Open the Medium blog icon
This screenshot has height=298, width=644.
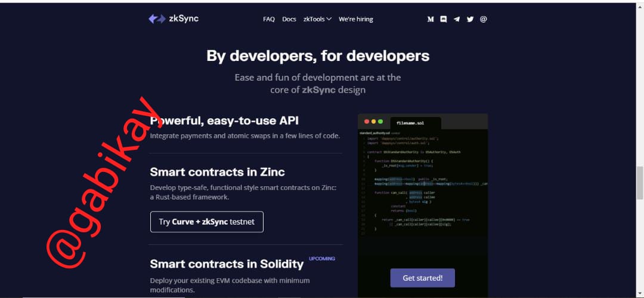tap(431, 19)
